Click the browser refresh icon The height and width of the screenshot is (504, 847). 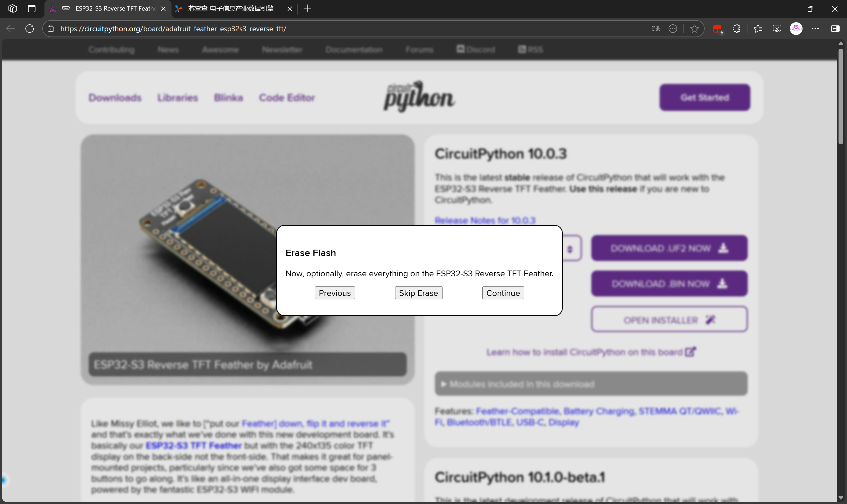(30, 29)
